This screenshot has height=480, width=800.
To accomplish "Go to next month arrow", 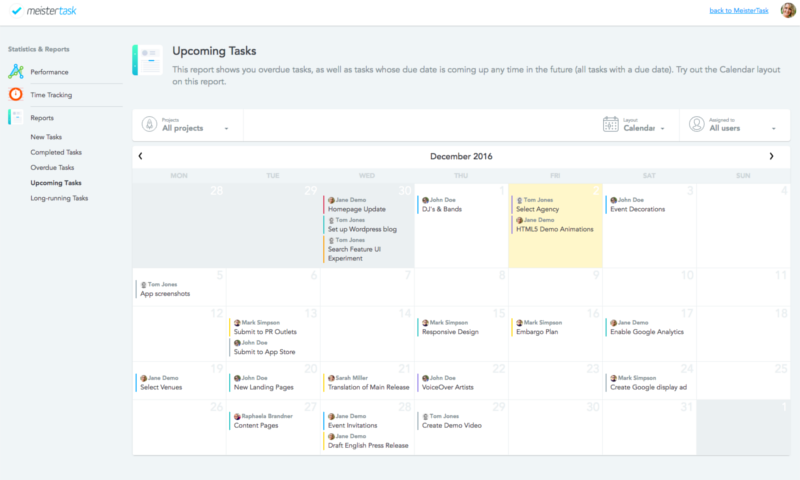I will pos(771,156).
